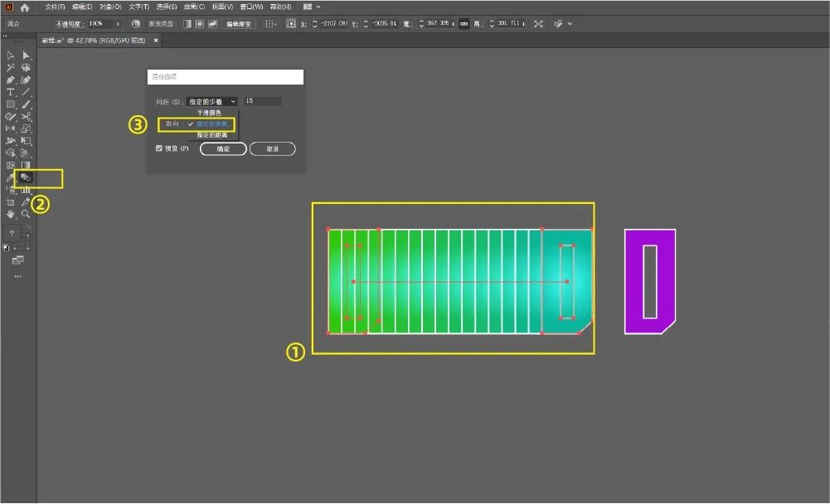Open the workspace layout switcher dropdown
This screenshot has width=830, height=504.
312,7
